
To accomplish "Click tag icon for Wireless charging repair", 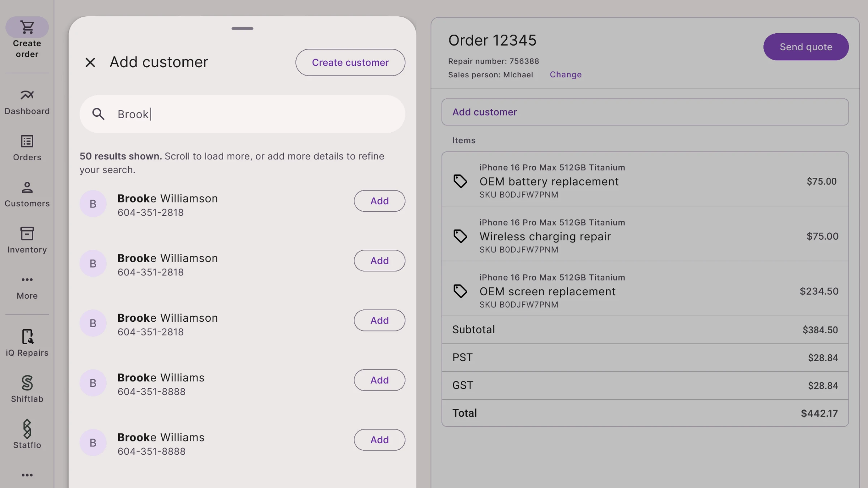I will (x=460, y=236).
